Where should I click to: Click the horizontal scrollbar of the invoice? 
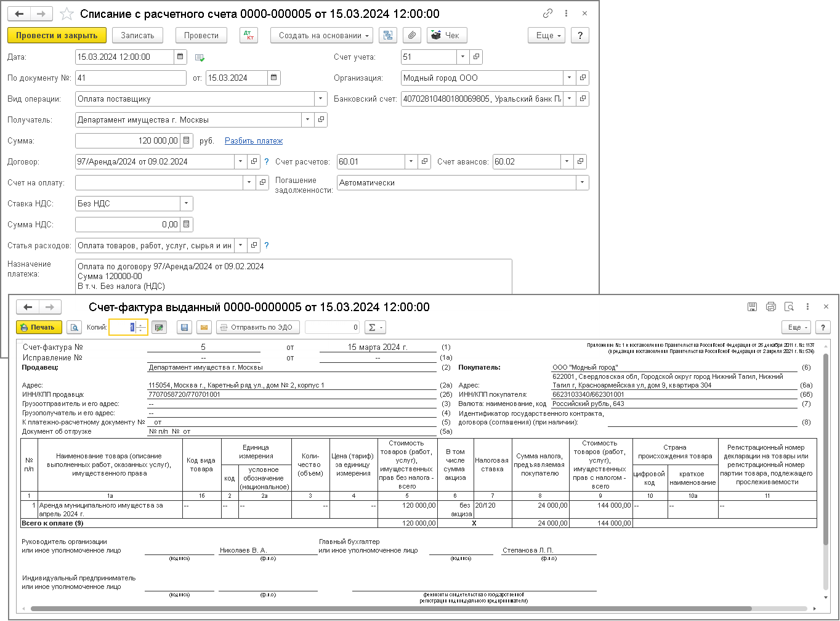[x=392, y=609]
